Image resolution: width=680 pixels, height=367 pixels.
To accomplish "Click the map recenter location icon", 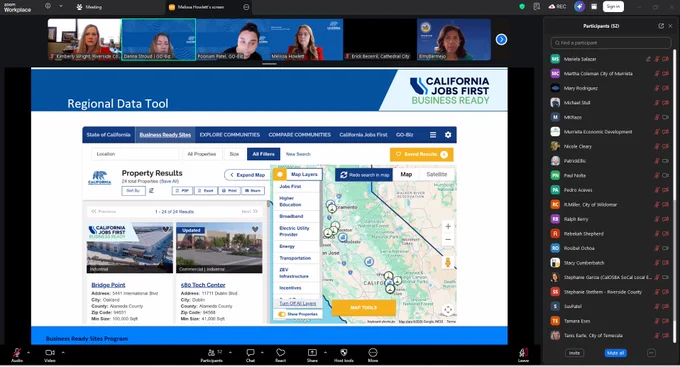I will [448, 309].
